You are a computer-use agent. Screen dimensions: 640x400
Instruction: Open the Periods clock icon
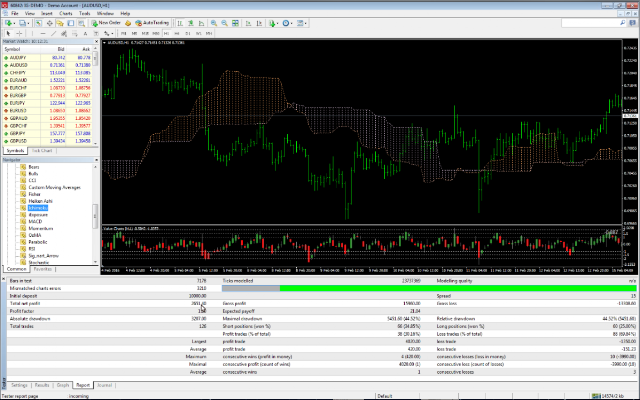pos(286,23)
